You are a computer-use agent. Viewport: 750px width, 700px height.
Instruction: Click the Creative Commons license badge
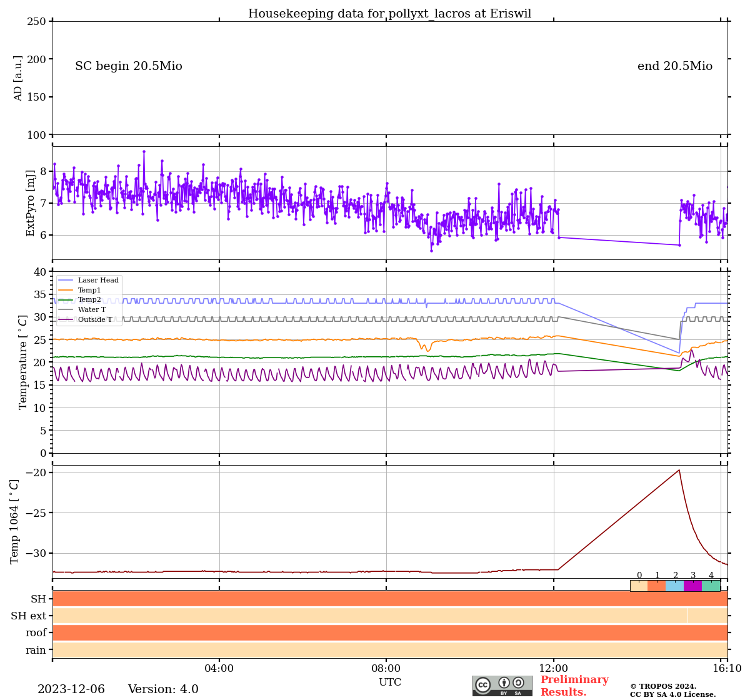pyautogui.click(x=502, y=686)
